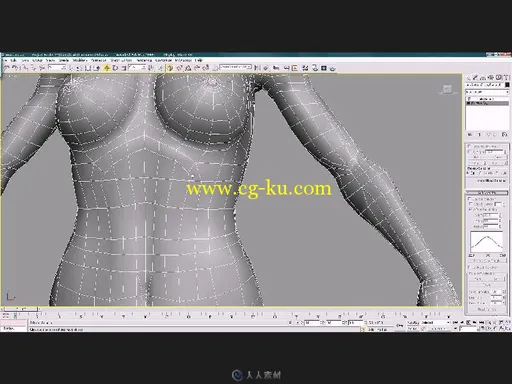Screen dimensions: 512x384
Task: Select the Off preview selection radio button
Action: (x=468, y=173)
